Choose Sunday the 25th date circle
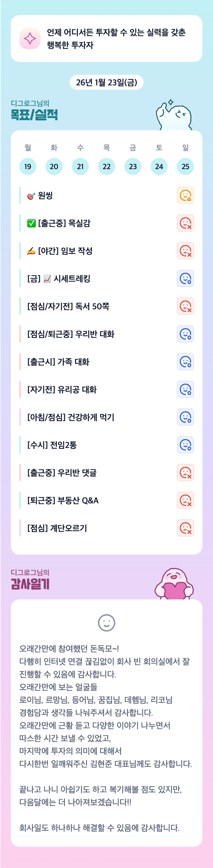The height and width of the screenshot is (868, 213). [x=185, y=166]
